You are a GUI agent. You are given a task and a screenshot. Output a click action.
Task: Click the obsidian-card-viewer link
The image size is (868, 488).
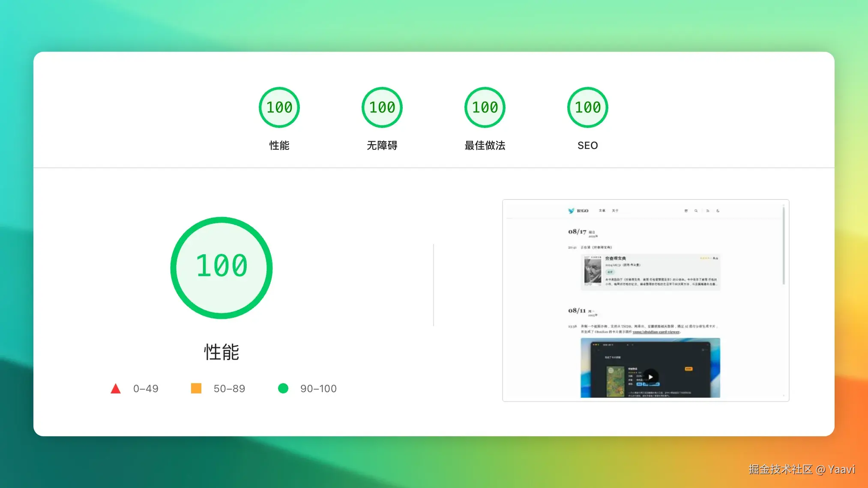coord(656,332)
